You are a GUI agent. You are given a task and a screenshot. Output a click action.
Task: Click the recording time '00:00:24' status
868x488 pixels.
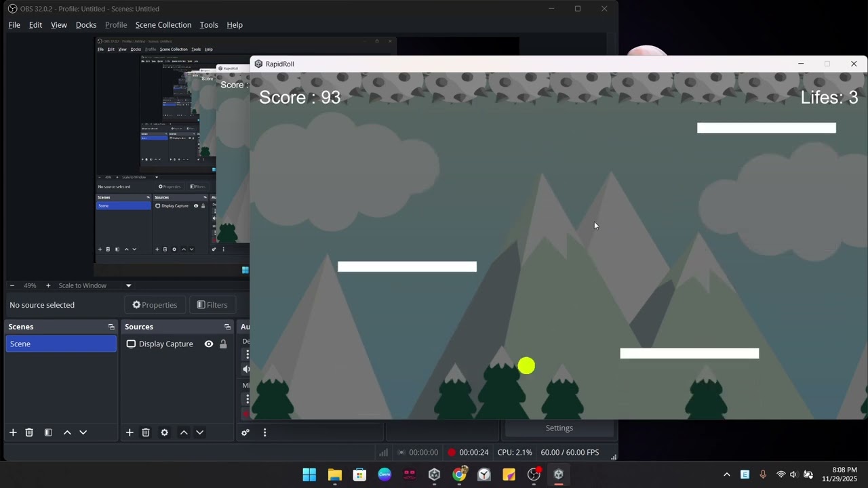[x=474, y=452]
